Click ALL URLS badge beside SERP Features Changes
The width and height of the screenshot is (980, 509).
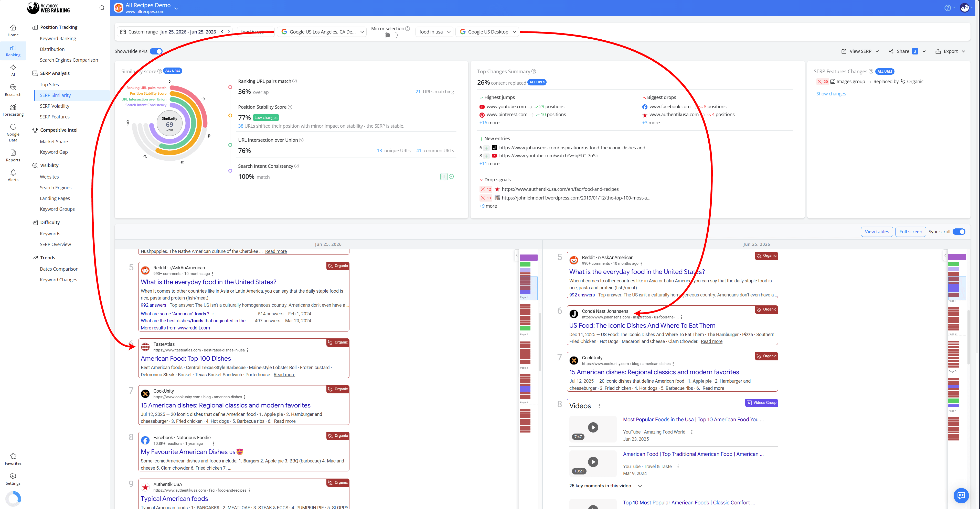click(885, 71)
